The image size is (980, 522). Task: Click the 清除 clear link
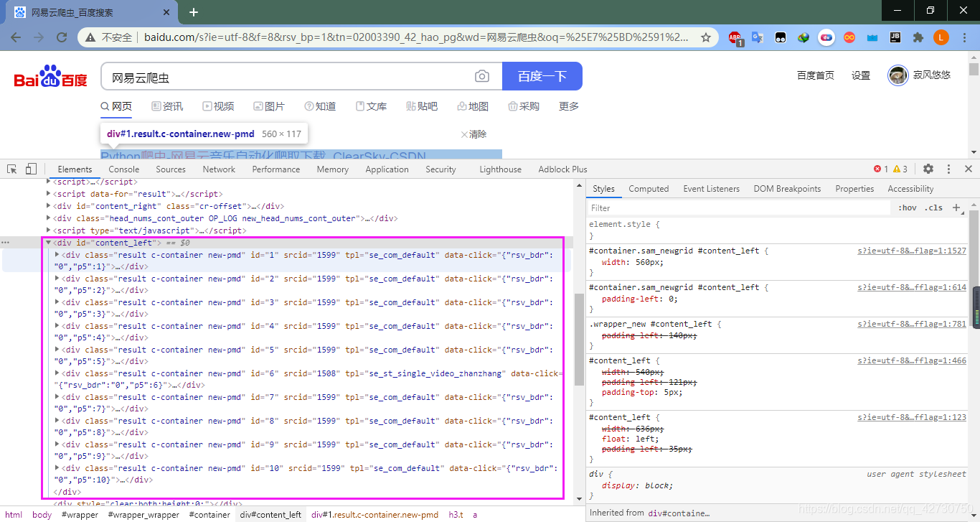[473, 134]
